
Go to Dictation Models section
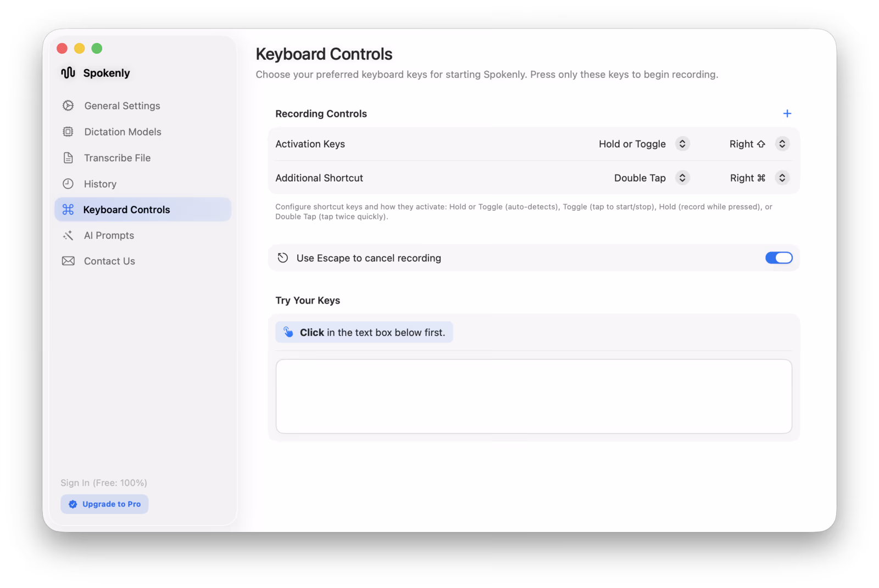(x=143, y=132)
